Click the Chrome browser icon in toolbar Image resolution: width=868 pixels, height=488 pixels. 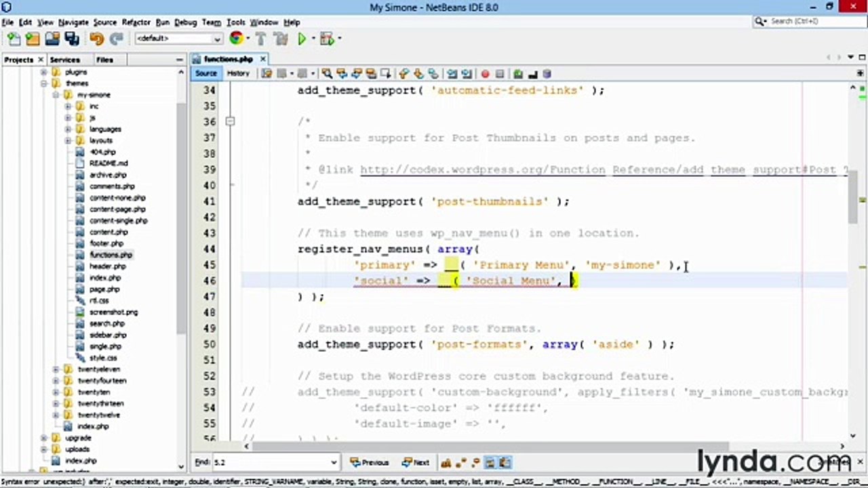[236, 39]
